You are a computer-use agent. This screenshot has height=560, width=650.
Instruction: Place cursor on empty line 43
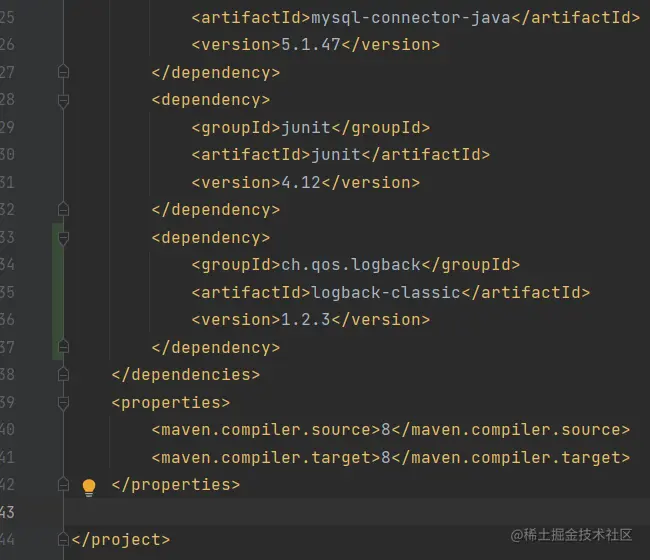(357, 512)
